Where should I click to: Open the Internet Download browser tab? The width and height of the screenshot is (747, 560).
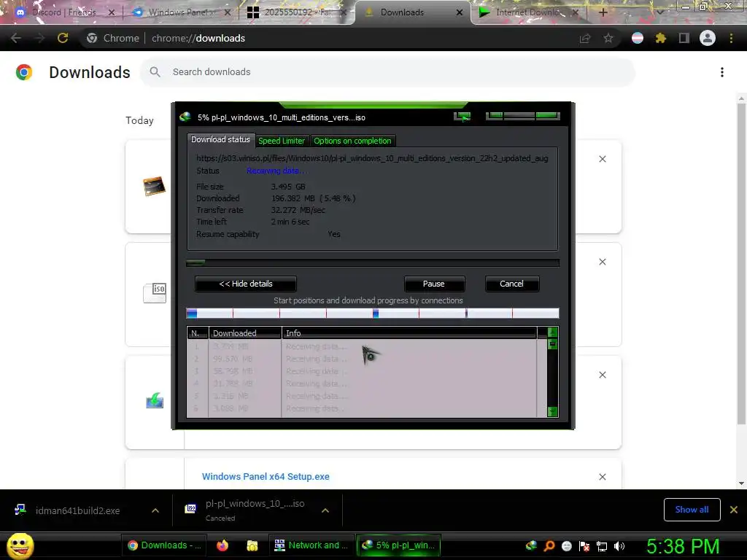(528, 12)
